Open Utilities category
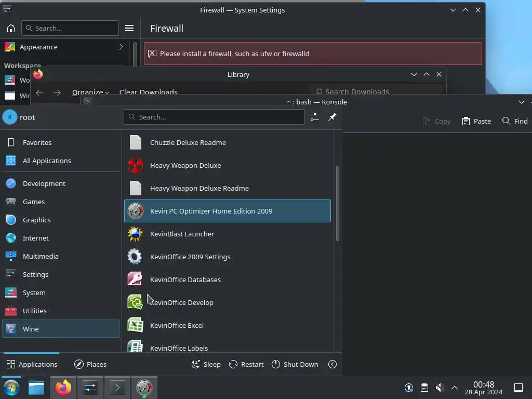 [x=61, y=311]
